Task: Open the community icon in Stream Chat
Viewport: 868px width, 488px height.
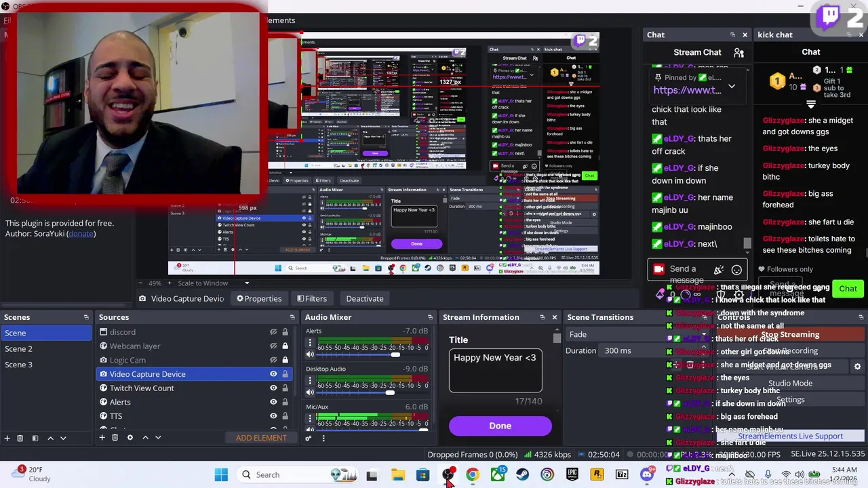Action: tap(739, 52)
